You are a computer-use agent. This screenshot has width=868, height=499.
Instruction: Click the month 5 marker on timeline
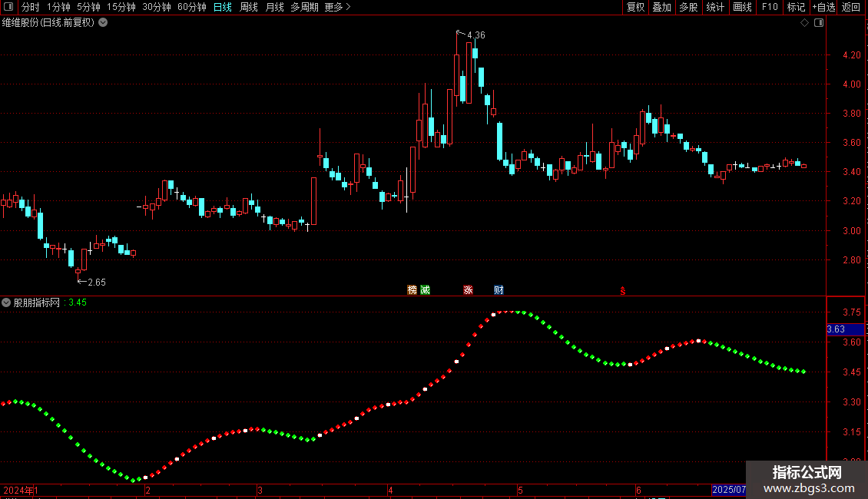520,490
